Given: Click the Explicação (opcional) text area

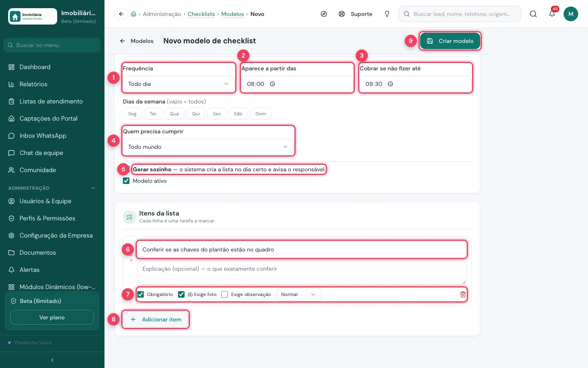Looking at the screenshot, I should 302,273.
